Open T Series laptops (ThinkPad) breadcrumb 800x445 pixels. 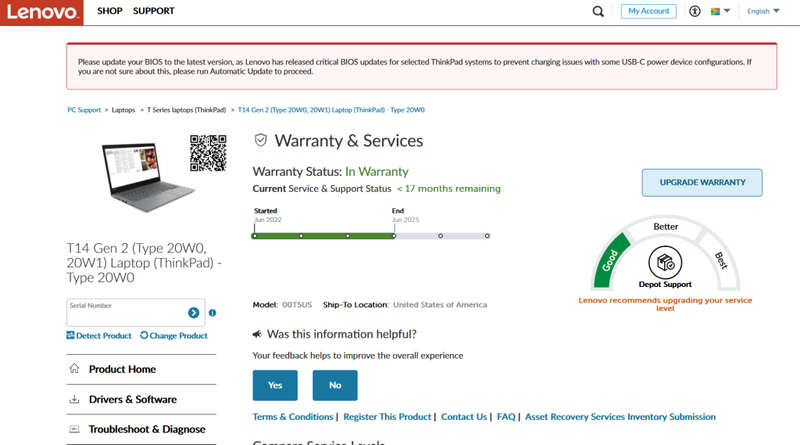pyautogui.click(x=186, y=110)
